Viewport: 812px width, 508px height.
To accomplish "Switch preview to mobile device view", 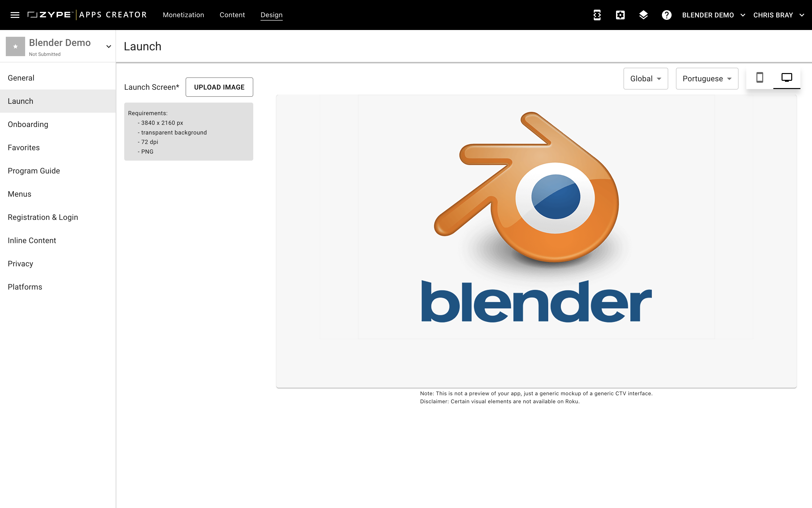I will [760, 78].
